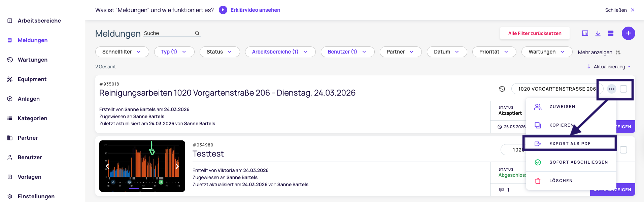Switch layout with the list view icon
This screenshot has width=644, height=202.
pyautogui.click(x=611, y=33)
